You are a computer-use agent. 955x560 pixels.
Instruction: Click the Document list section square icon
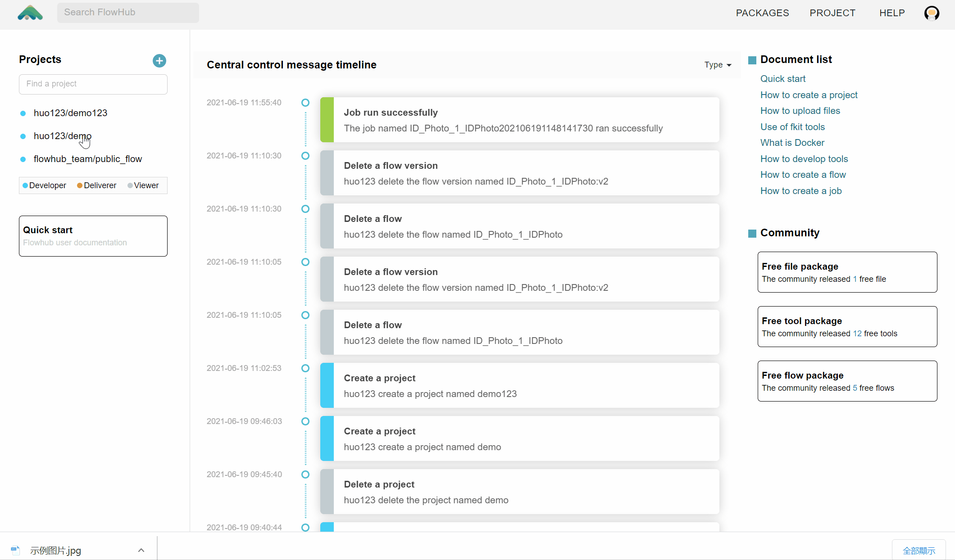tap(752, 59)
